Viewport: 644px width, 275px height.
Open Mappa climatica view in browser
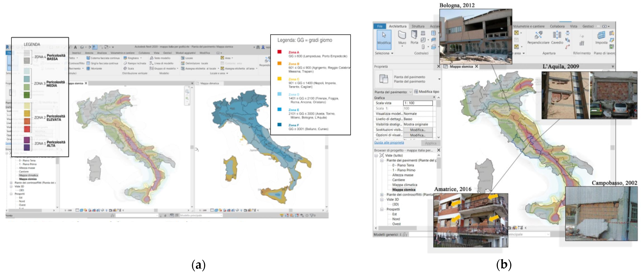(405, 185)
